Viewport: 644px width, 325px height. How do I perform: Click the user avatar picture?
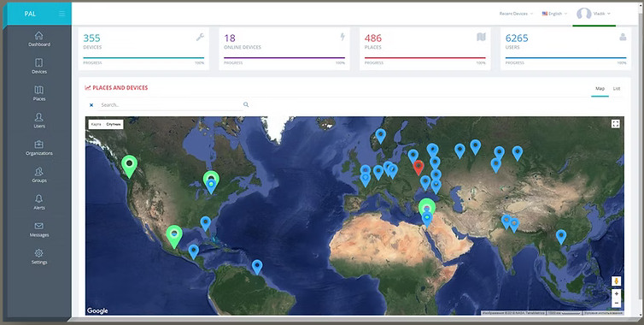pyautogui.click(x=583, y=14)
